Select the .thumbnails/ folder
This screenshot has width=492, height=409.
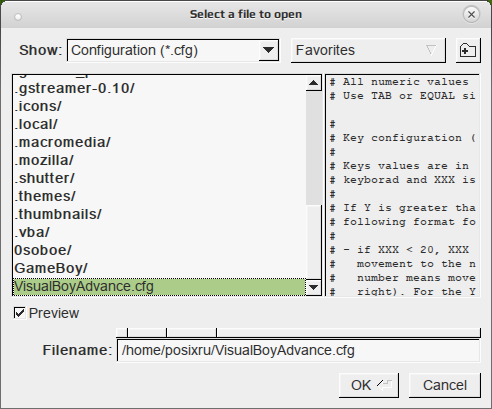(159, 214)
